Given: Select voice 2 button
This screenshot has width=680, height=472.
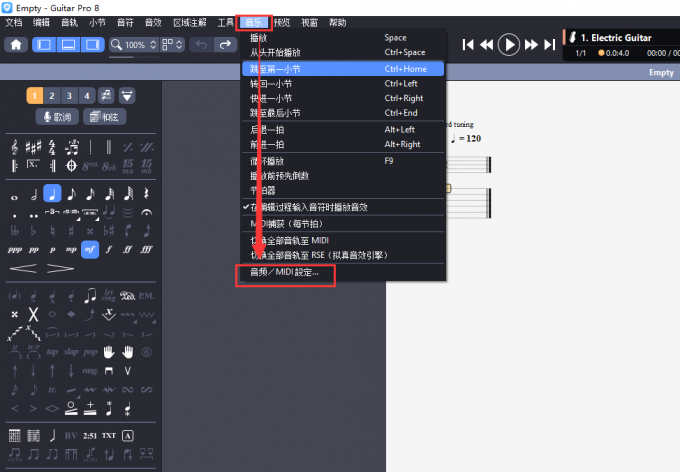Looking at the screenshot, I should (52, 95).
